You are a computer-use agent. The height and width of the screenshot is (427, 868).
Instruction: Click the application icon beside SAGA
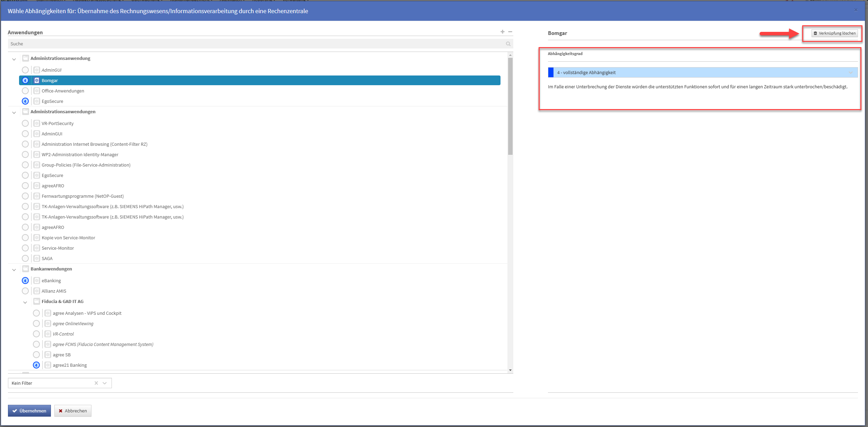[x=37, y=258]
